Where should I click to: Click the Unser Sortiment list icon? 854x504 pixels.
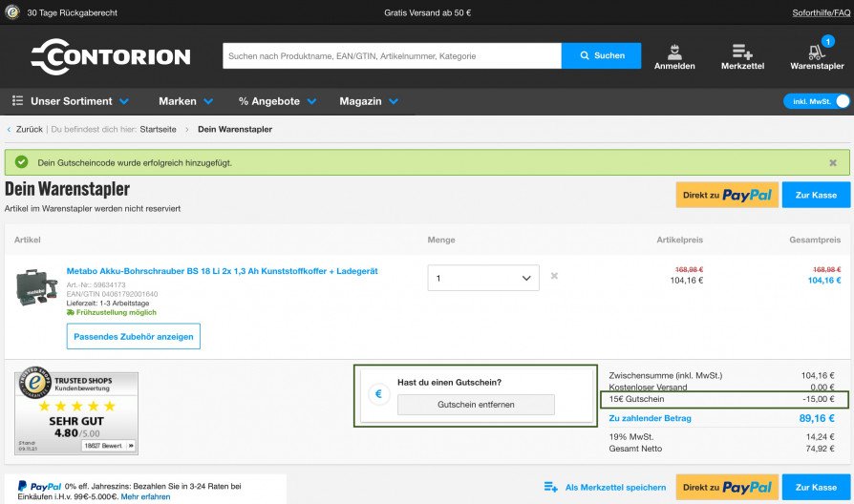[x=17, y=100]
